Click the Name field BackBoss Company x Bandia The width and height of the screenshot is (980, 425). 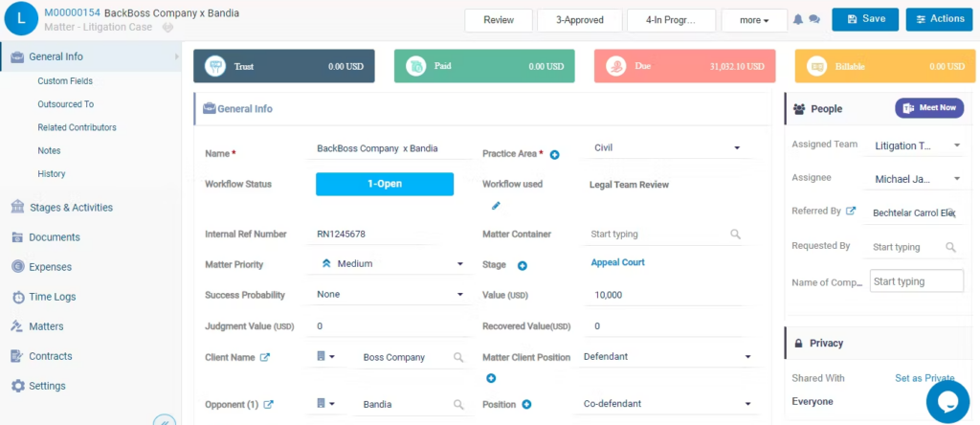(x=392, y=148)
